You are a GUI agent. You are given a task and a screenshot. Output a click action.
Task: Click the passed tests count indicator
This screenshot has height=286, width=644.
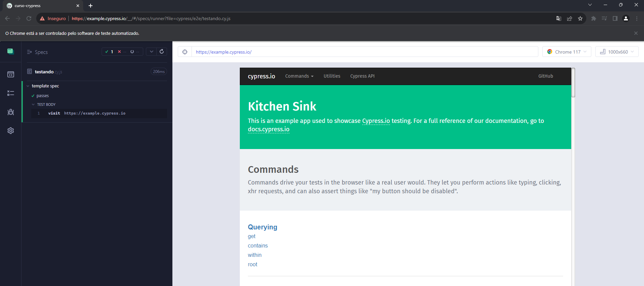pos(109,52)
